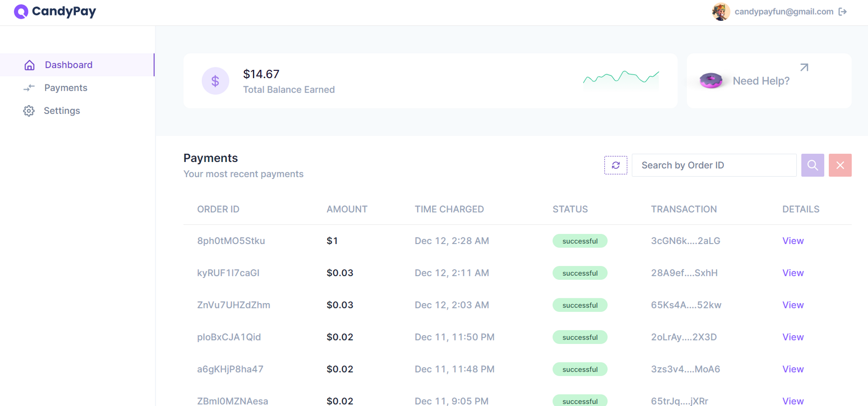View details for order a6gKHjP8ha47
868x406 pixels.
793,369
